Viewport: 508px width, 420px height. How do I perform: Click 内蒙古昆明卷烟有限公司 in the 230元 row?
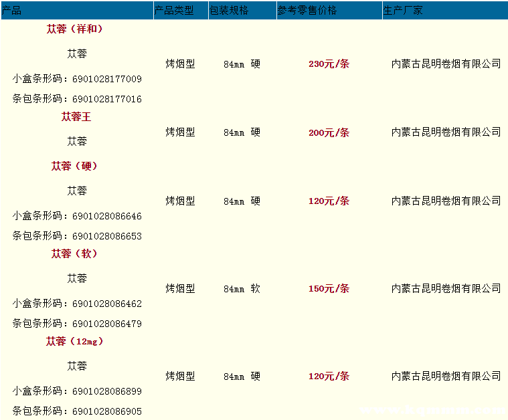[446, 64]
